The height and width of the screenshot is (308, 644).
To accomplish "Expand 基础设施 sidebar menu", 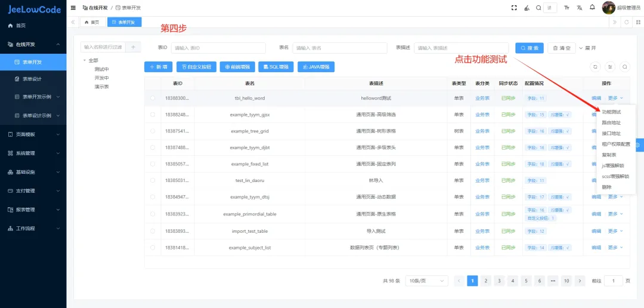I will (x=33, y=172).
